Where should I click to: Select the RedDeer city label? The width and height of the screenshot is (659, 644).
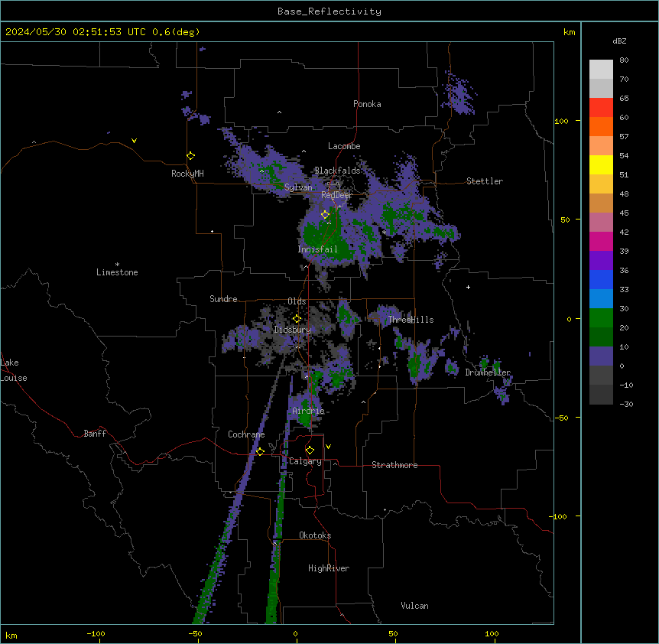pos(336,195)
